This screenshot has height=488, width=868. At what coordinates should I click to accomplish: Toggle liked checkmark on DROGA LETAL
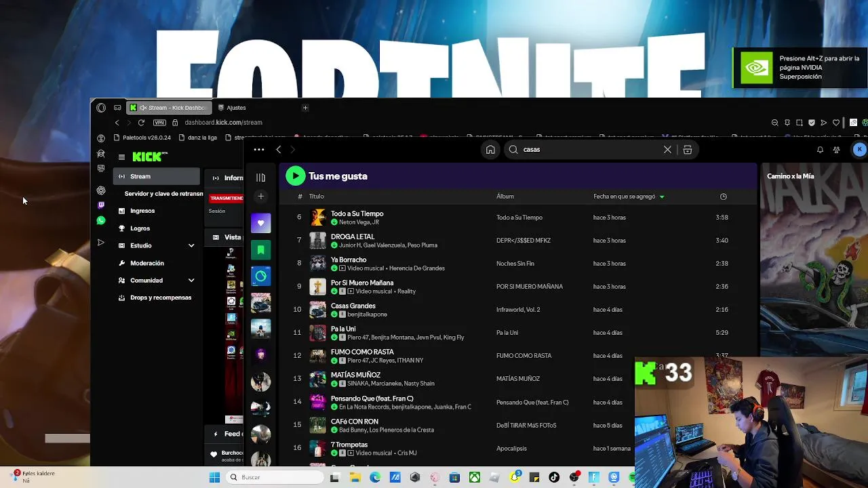334,245
